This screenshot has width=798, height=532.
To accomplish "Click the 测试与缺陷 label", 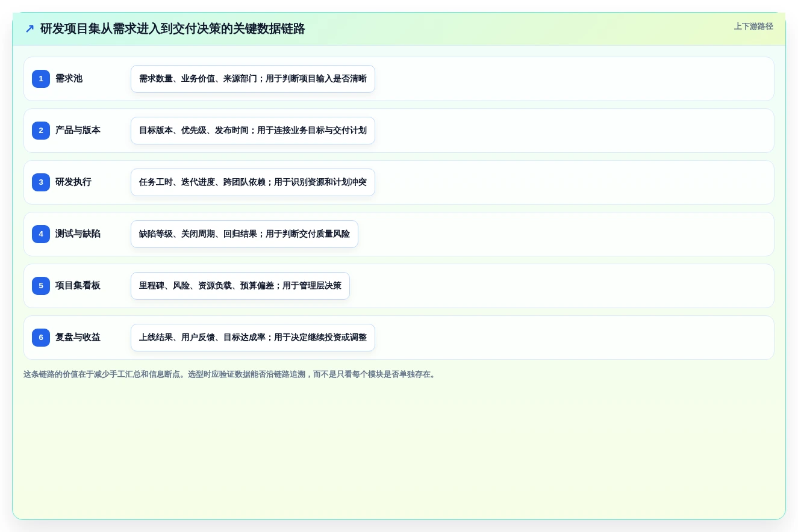I will click(78, 234).
